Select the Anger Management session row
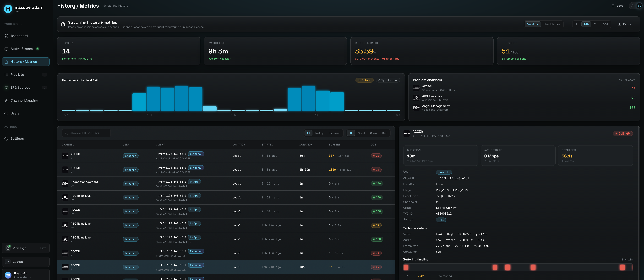The height and width of the screenshot is (280, 644). [x=226, y=184]
